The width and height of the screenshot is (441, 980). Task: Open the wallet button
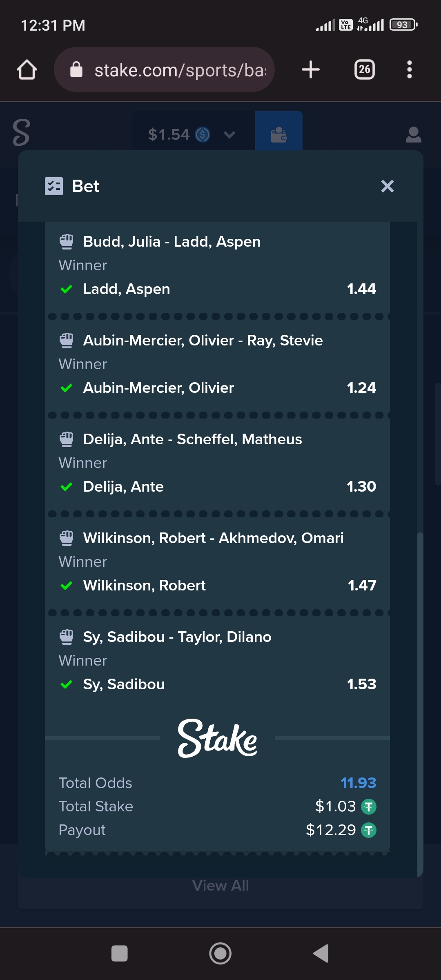click(279, 134)
